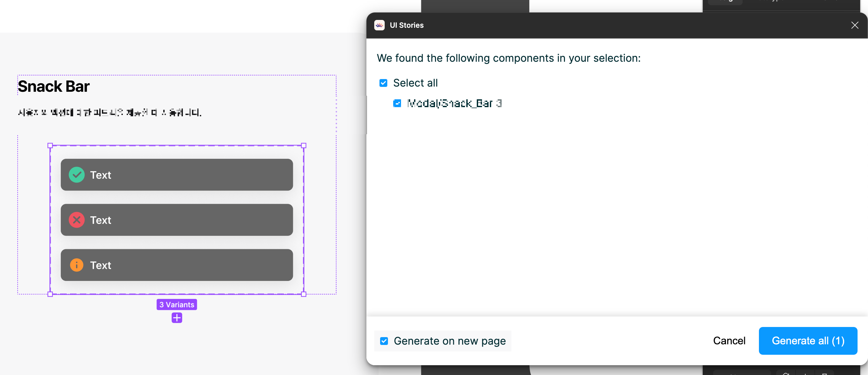Screen dimensions: 868x375
Task: Select the Snack Bar heading text
Action: [54, 86]
